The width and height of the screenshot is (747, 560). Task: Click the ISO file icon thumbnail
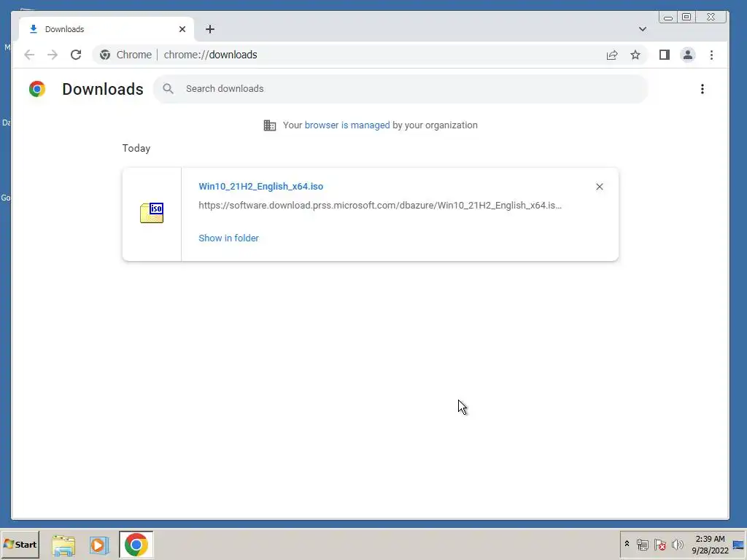[x=152, y=213]
